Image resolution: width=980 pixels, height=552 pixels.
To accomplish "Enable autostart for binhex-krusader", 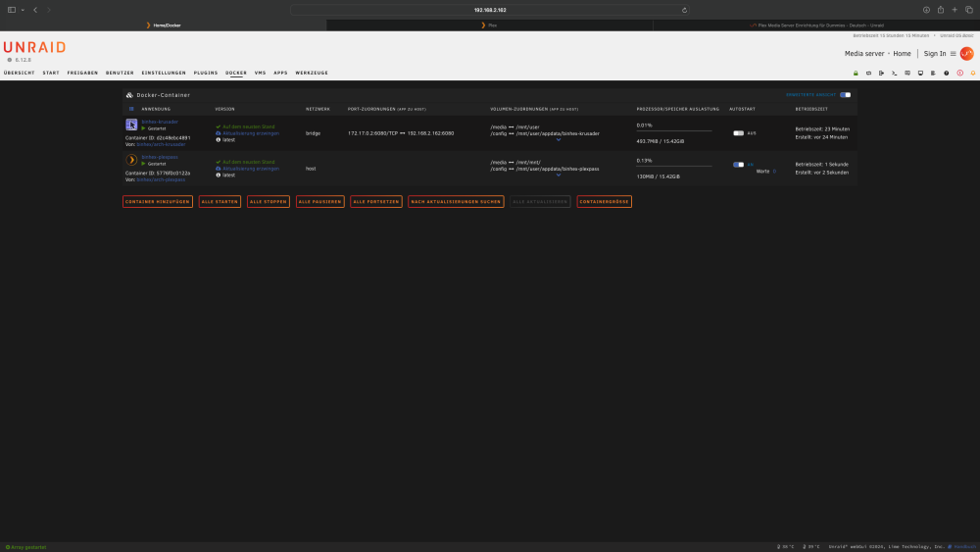I will pyautogui.click(x=738, y=133).
